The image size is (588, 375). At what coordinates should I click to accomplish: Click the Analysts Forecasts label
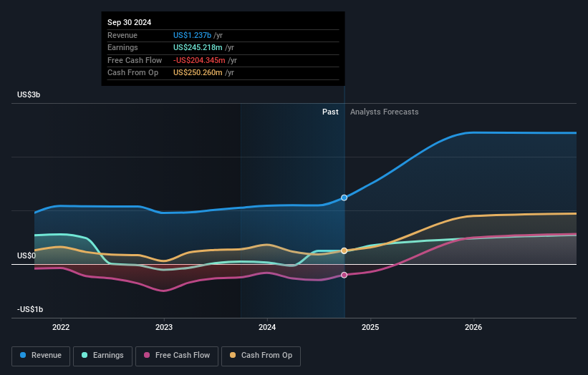(385, 112)
